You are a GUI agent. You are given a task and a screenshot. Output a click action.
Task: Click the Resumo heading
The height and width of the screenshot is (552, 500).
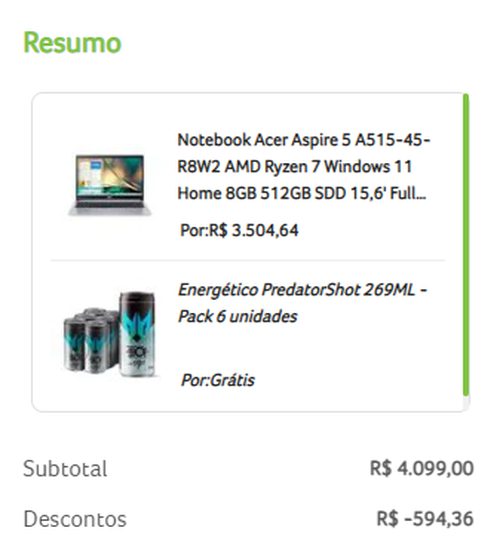72,43
